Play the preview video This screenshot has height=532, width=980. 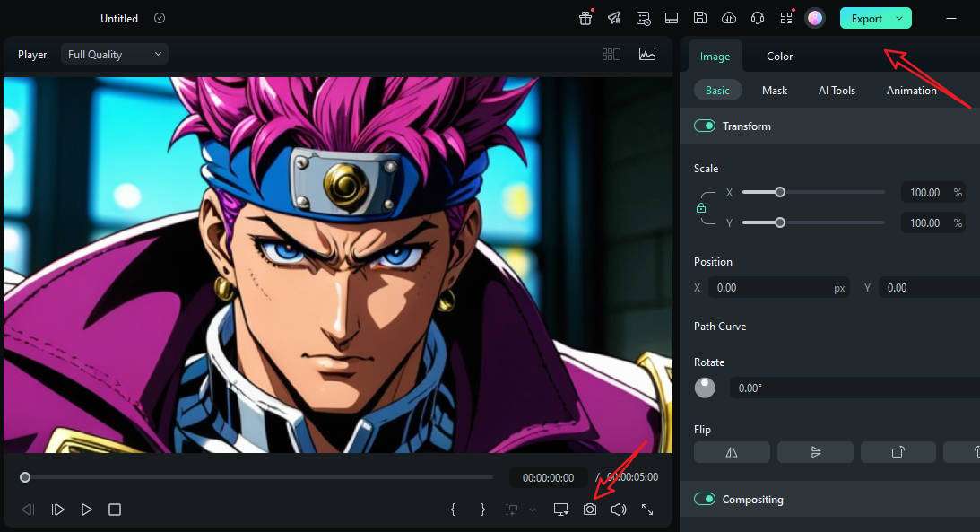pyautogui.click(x=86, y=510)
